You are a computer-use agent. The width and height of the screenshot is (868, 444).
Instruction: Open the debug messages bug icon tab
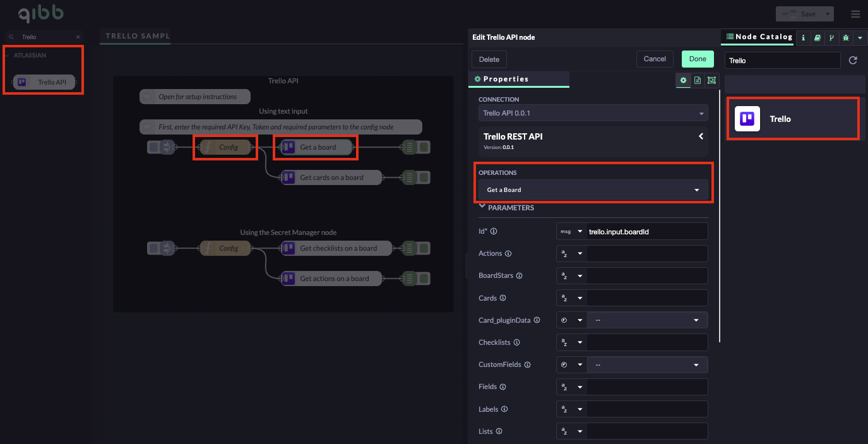[x=846, y=38]
